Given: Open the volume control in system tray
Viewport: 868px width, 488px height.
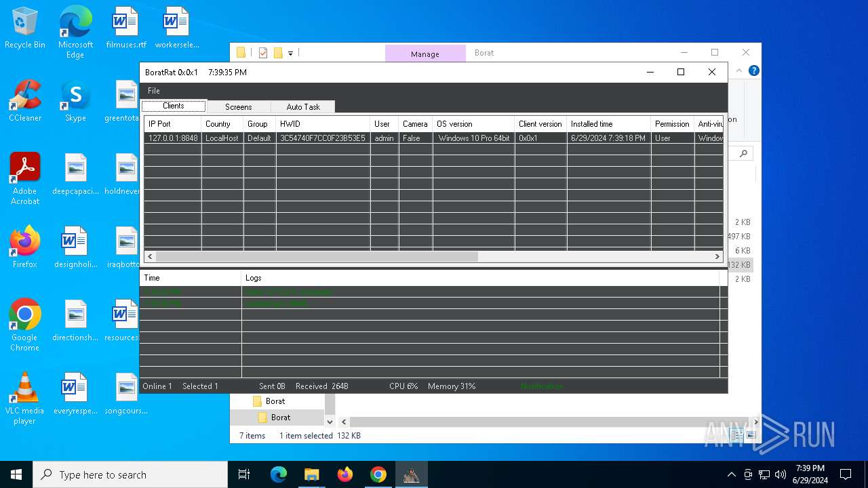Looking at the screenshot, I should (x=781, y=474).
